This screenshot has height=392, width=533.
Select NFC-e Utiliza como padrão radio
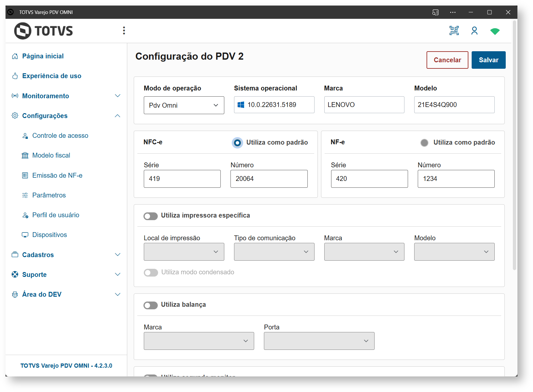(238, 143)
